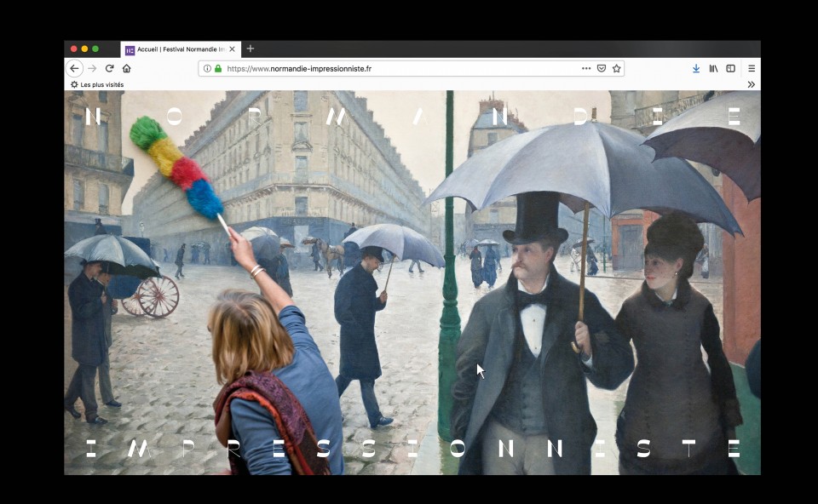Open page actions three-dot menu
Screen dimensions: 818x504
click(586, 68)
